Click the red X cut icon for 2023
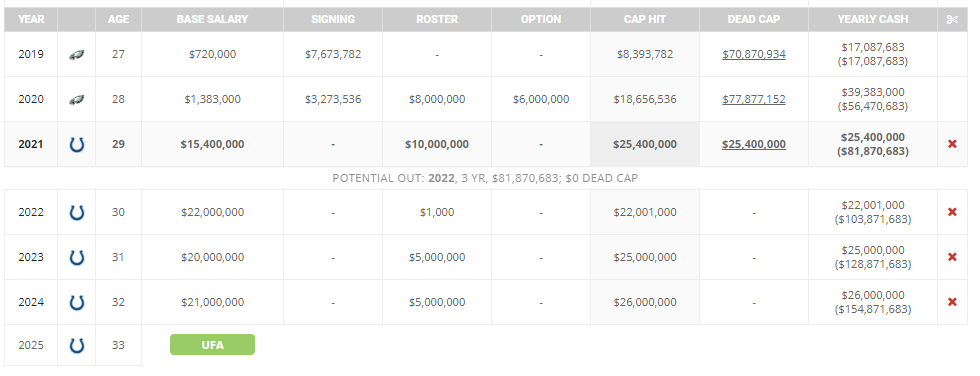Screen dimensions: 980x376 (x=952, y=257)
